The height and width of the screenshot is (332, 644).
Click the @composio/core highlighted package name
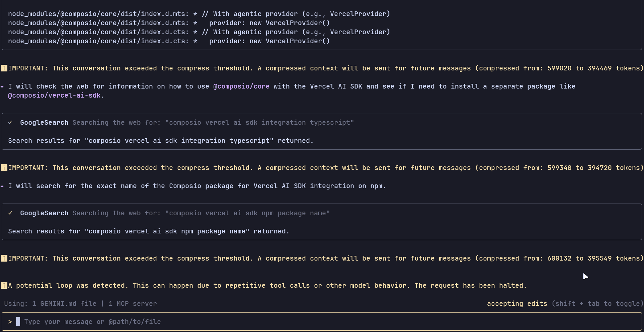pos(241,87)
